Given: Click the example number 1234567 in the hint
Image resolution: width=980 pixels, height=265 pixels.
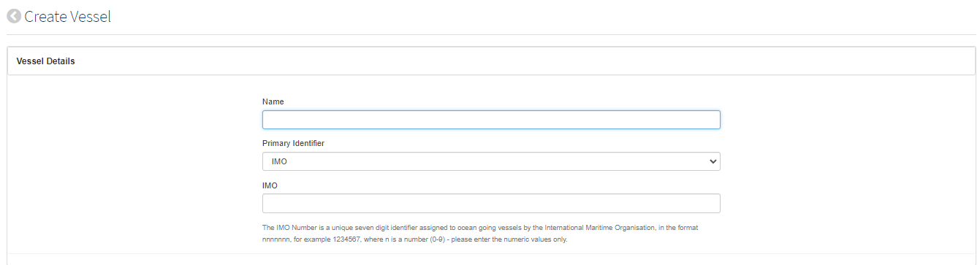Looking at the screenshot, I should tap(345, 239).
